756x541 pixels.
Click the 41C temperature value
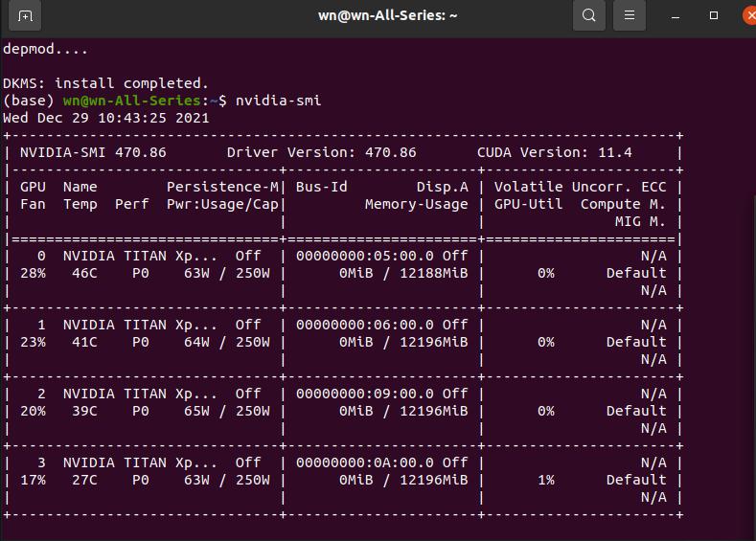click(84, 342)
